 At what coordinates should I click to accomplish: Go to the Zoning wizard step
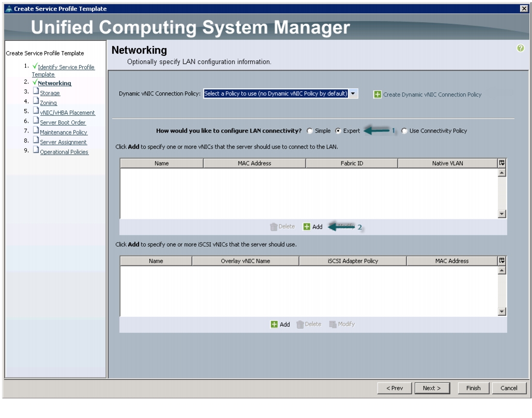pos(48,103)
